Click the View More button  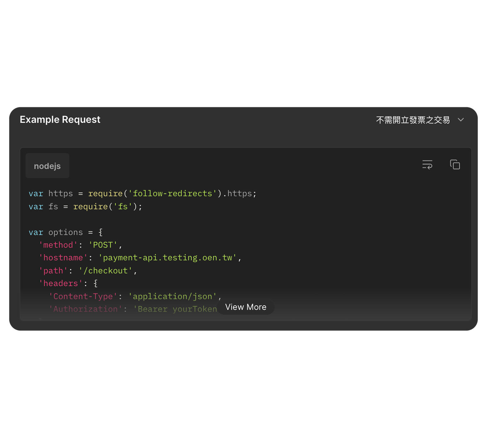point(246,307)
